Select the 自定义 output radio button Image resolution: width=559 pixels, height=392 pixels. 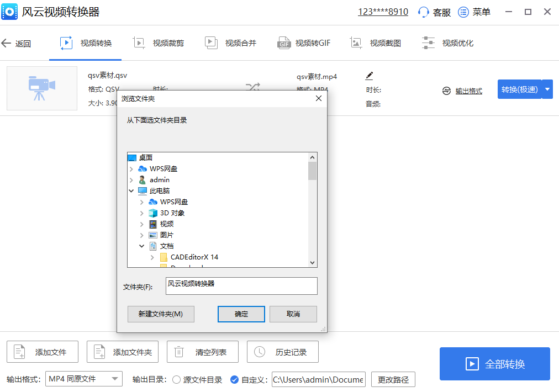(x=234, y=379)
